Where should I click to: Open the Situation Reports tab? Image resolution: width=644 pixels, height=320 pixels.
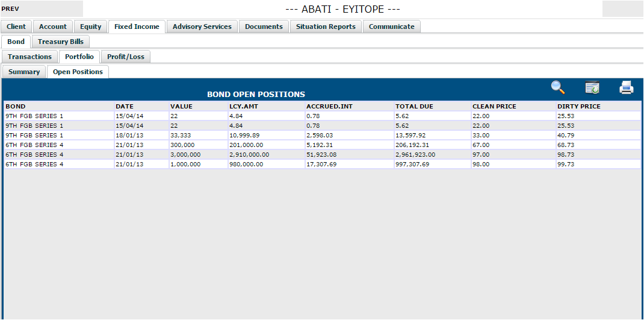tap(326, 27)
